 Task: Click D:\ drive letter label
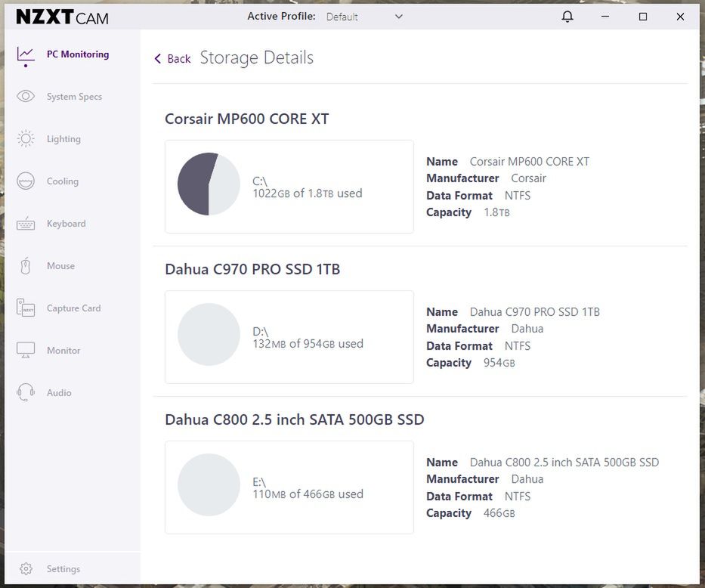(261, 332)
